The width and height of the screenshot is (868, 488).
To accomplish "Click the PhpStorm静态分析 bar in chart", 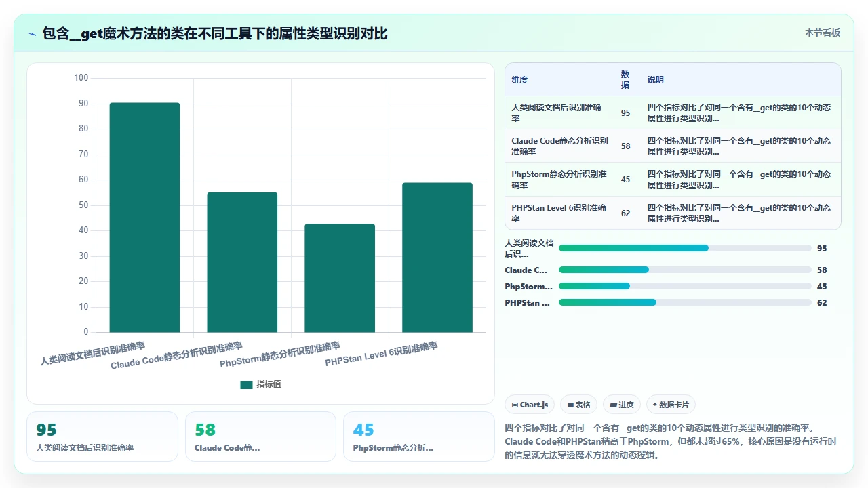I will pyautogui.click(x=340, y=278).
